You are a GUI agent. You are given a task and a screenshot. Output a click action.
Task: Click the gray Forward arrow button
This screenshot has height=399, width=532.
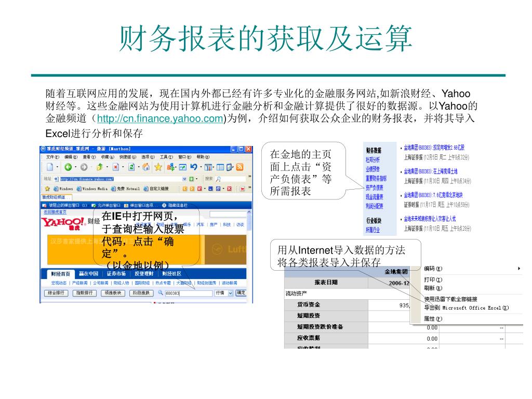pyautogui.click(x=84, y=167)
